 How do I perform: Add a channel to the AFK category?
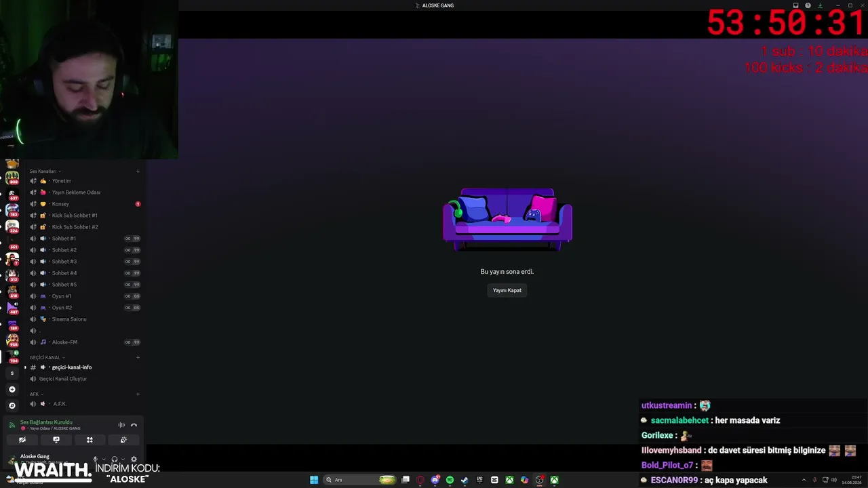[x=138, y=394]
